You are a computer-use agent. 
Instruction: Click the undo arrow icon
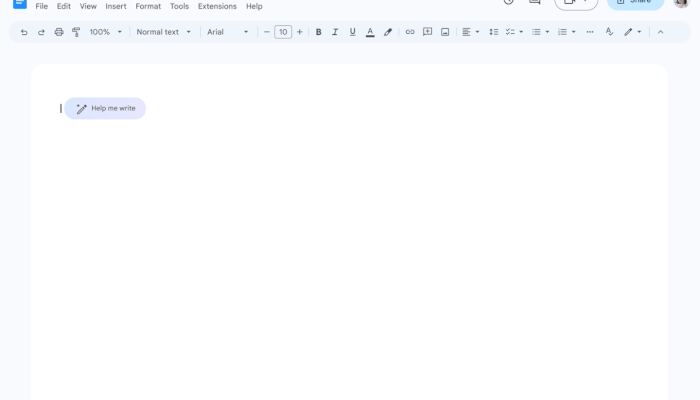pos(24,32)
